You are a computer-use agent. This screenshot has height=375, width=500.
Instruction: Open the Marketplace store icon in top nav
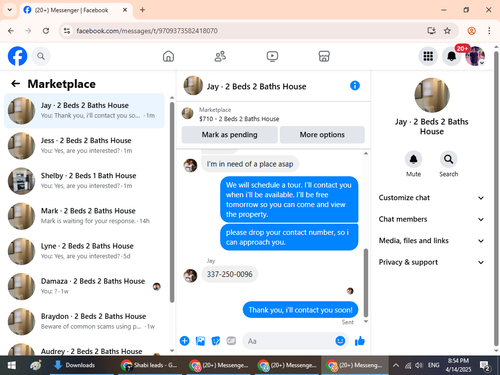tap(324, 56)
